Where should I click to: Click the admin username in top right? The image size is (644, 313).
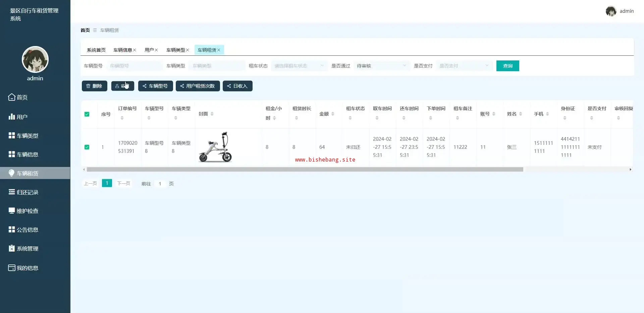pyautogui.click(x=627, y=11)
